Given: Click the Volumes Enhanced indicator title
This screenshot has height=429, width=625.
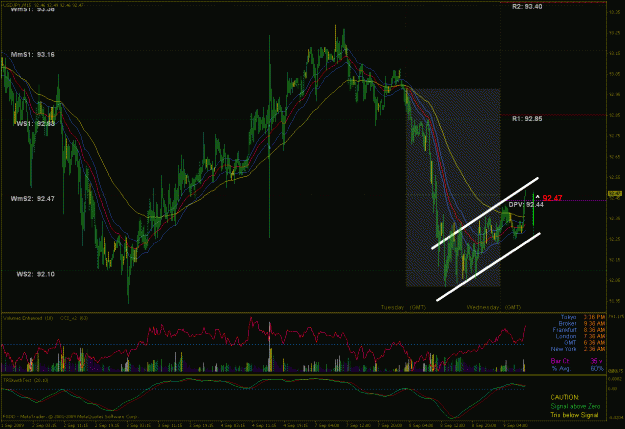Looking at the screenshot, I should coord(28,318).
